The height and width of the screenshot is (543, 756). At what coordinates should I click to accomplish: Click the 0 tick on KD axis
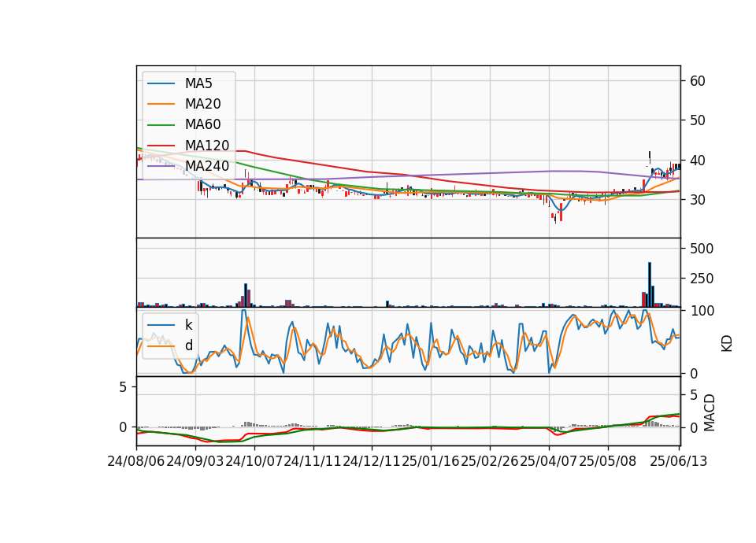click(693, 373)
